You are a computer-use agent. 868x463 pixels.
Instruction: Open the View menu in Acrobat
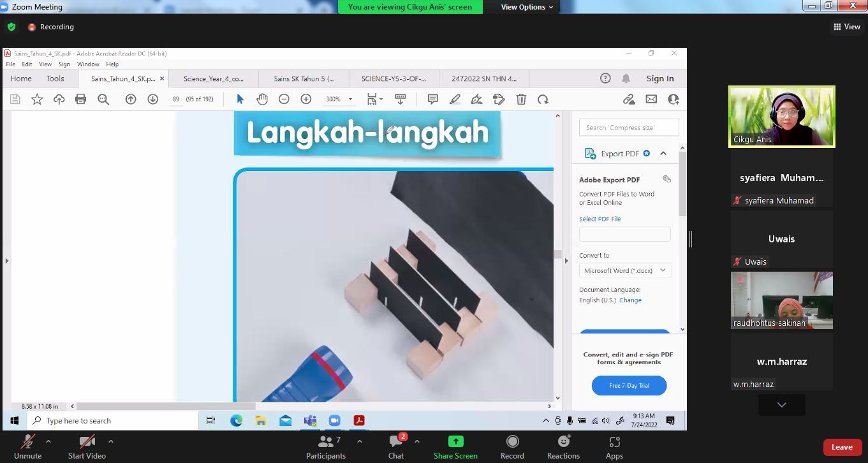[x=45, y=64]
